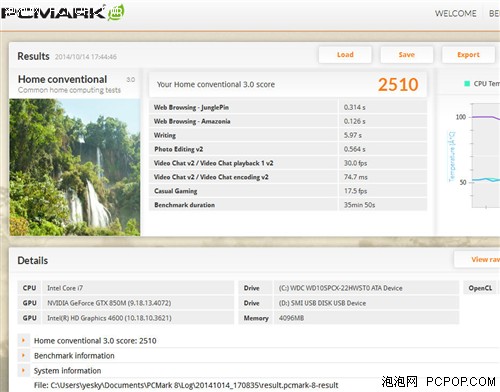Click the Details heading
Screen dimensions: 500x392
pos(33,260)
